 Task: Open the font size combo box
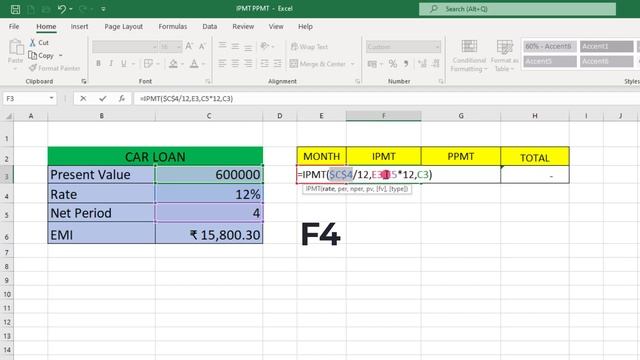coord(171,47)
